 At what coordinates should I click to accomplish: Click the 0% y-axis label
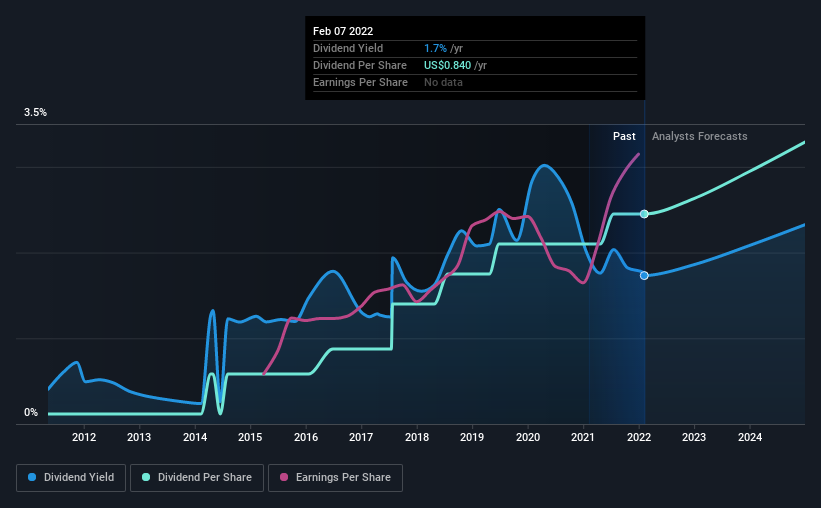point(31,412)
